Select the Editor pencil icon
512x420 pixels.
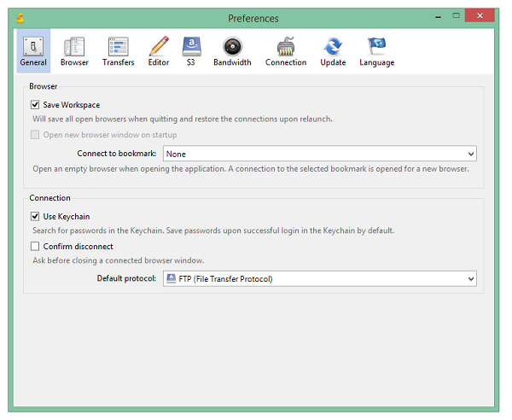click(159, 46)
